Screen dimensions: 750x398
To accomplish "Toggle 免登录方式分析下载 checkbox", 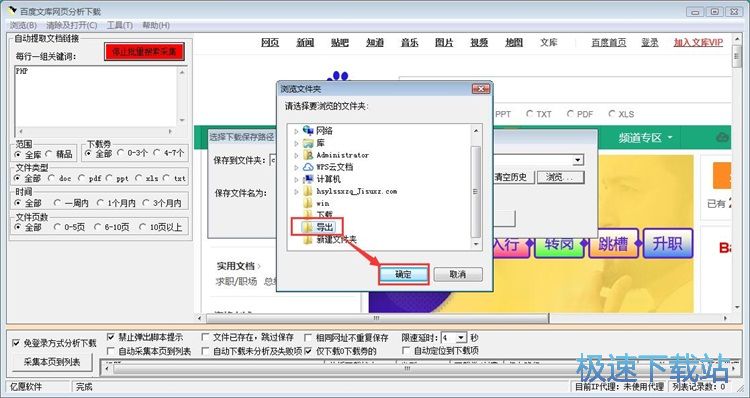I will (16, 343).
